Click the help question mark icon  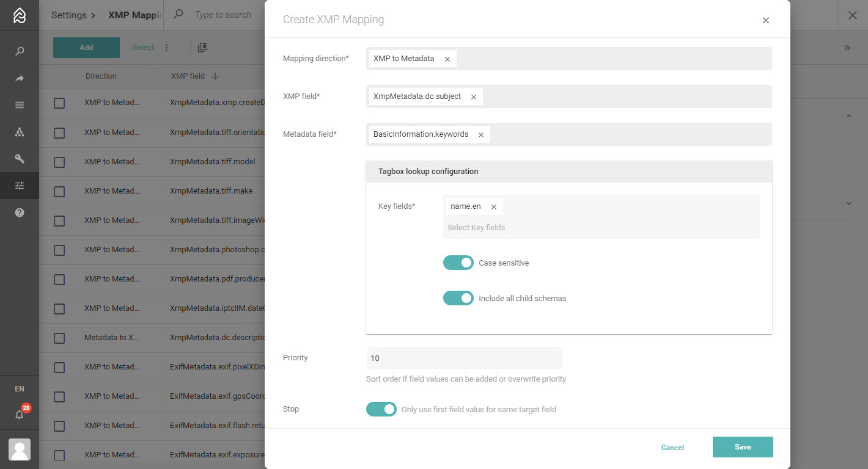[20, 213]
